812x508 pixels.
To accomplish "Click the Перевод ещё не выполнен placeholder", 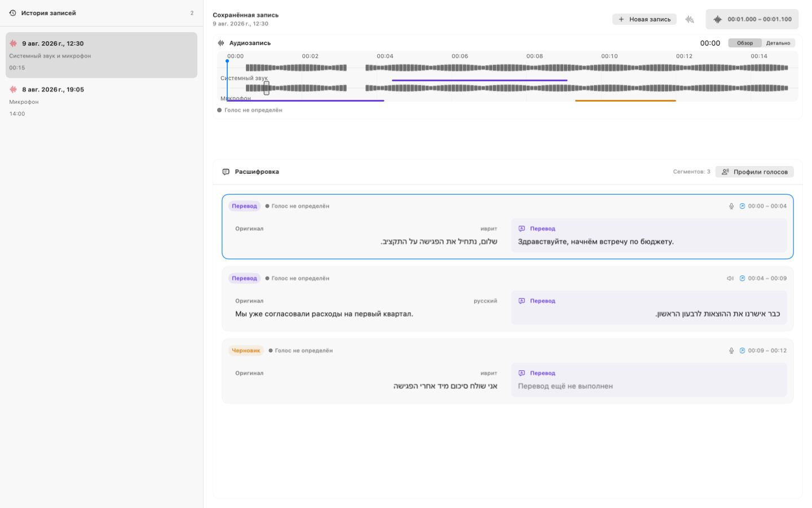I will click(x=565, y=386).
